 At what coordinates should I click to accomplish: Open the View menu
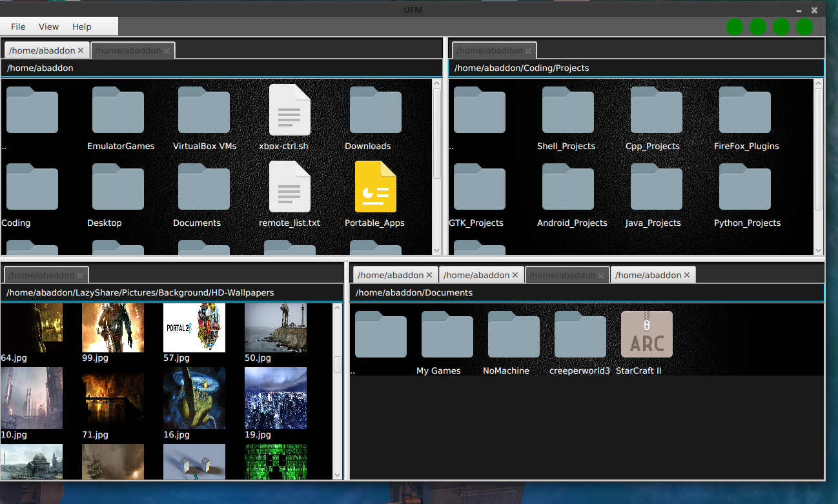(48, 26)
